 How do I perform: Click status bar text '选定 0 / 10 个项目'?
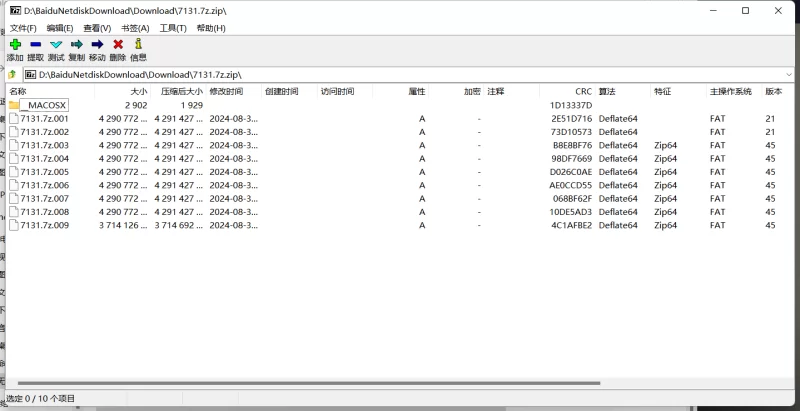[x=40, y=398]
